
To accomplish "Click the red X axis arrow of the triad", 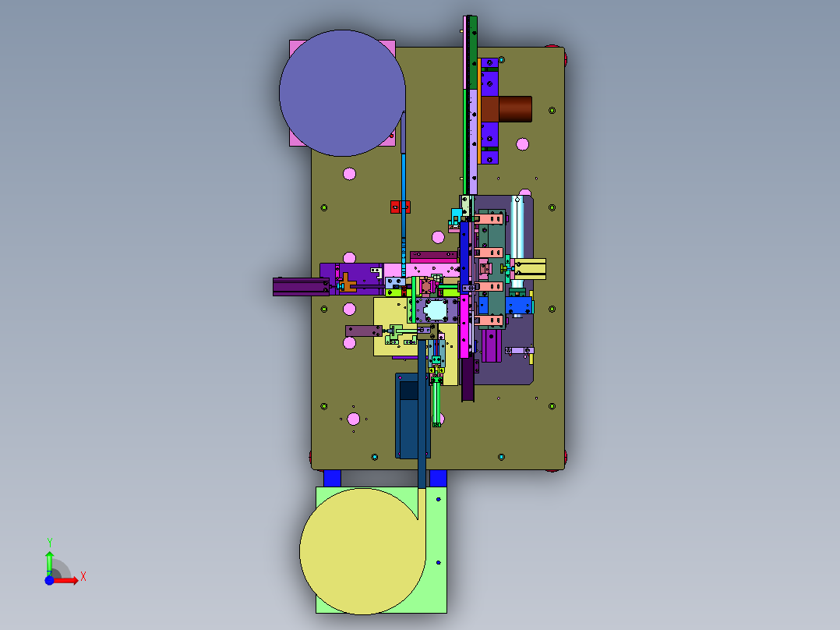I will click(67, 580).
